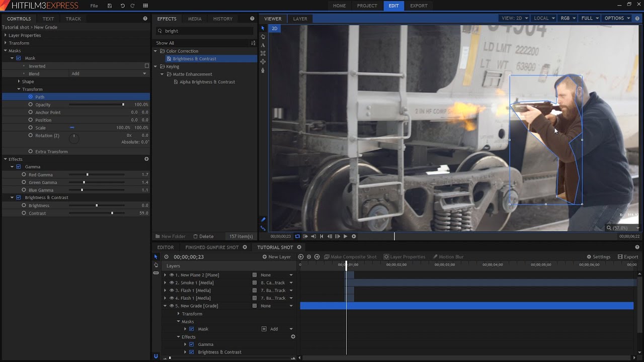Click the New Layer button
Viewport: 644px width, 362px height.
point(277,257)
